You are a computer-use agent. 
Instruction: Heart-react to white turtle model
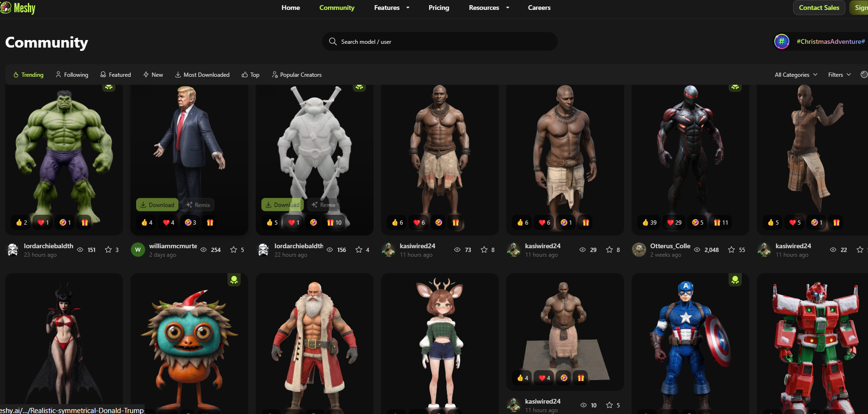click(294, 222)
